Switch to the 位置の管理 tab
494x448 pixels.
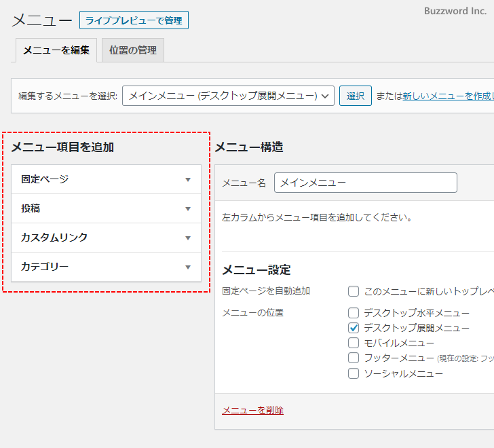[x=133, y=50]
